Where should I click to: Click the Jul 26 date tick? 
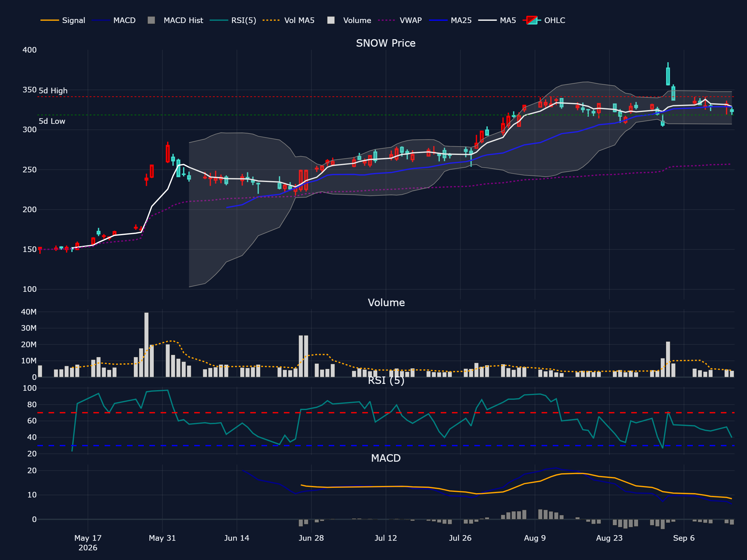pyautogui.click(x=460, y=538)
